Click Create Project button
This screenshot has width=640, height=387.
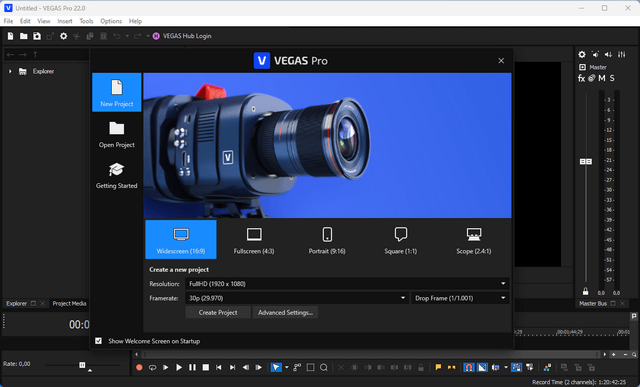tap(218, 313)
